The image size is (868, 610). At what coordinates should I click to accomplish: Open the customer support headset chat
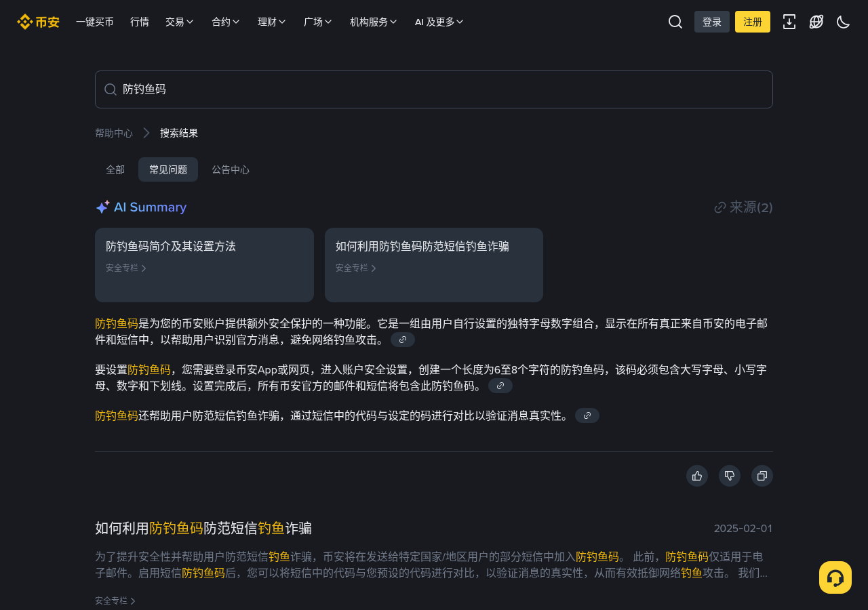(x=835, y=577)
